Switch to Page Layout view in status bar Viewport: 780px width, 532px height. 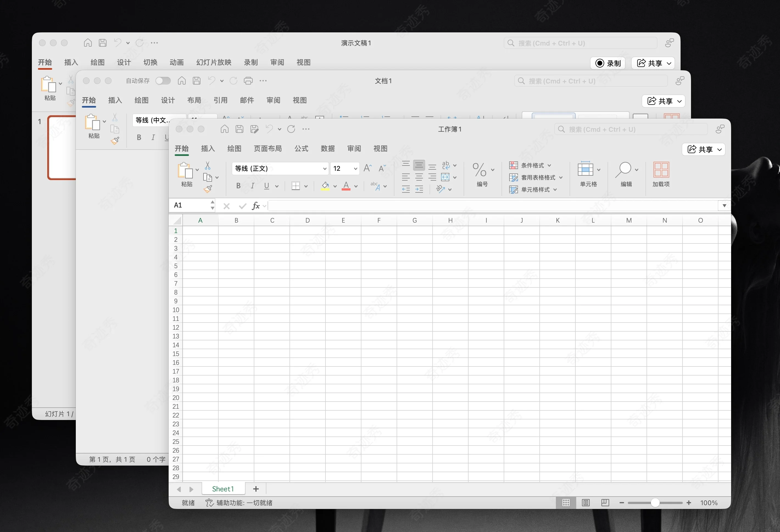click(586, 502)
